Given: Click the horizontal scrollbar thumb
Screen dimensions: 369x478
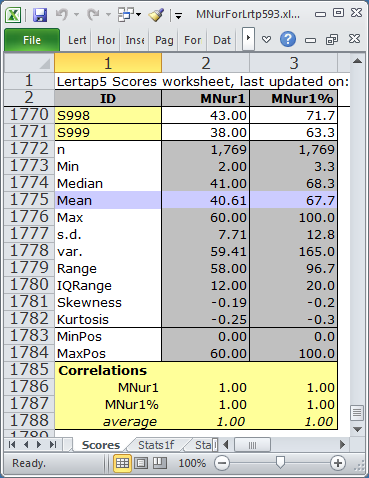Looking at the screenshot, I should [x=252, y=445].
